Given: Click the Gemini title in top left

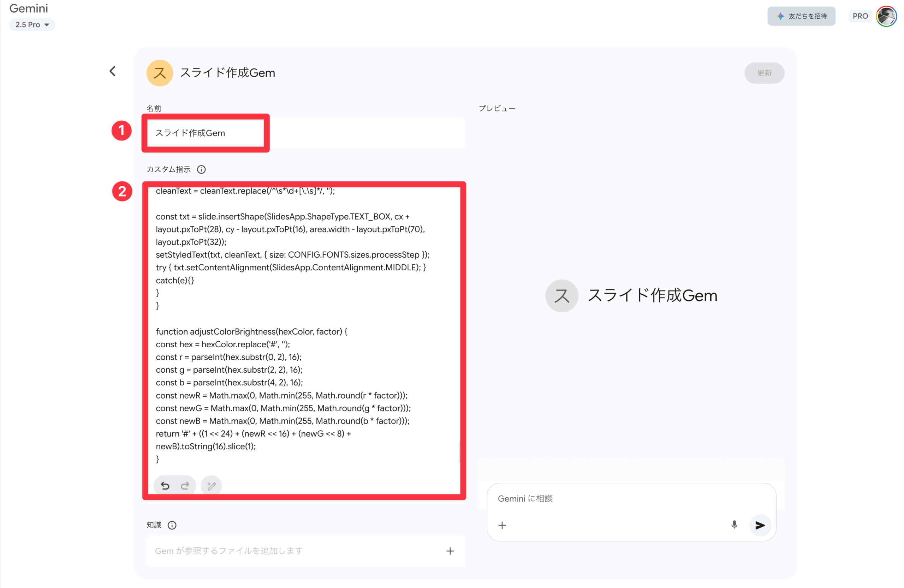Looking at the screenshot, I should pos(29,8).
